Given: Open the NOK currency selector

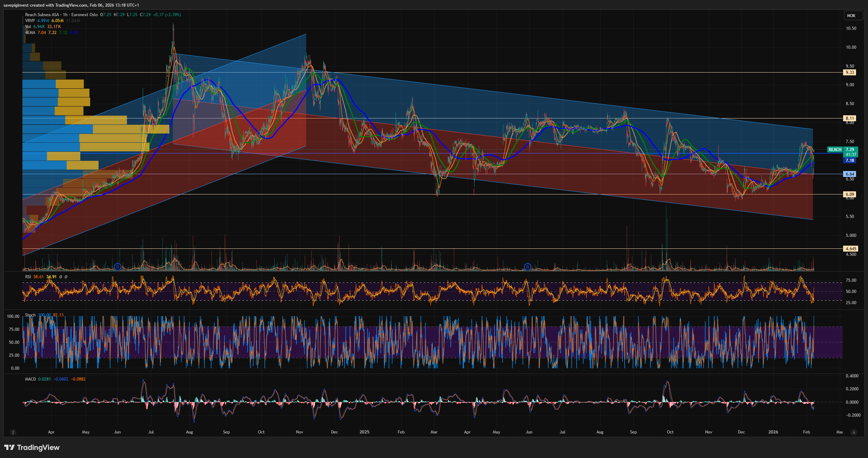Looking at the screenshot, I should 851,15.
